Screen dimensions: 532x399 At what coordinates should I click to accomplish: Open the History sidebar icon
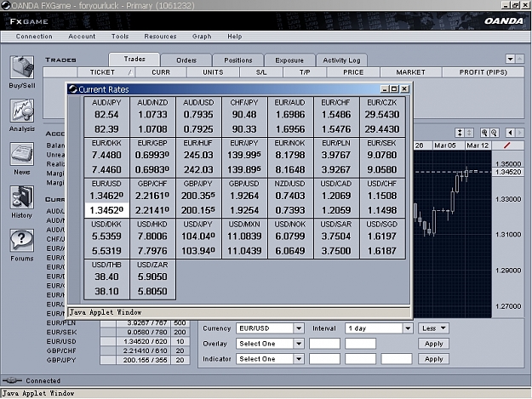[22, 197]
